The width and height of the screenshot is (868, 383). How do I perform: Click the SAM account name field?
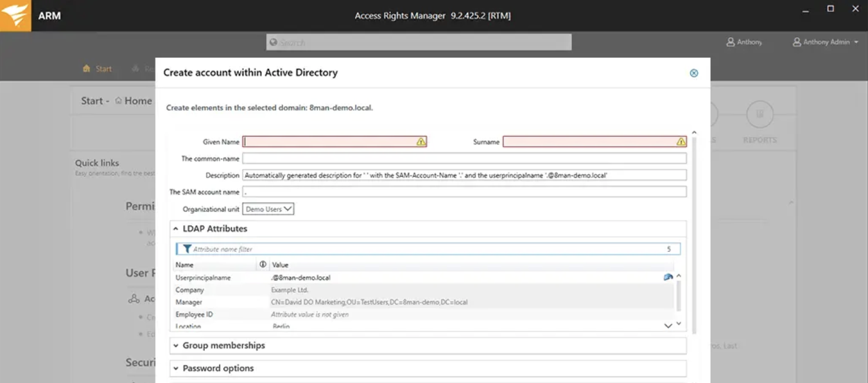(x=464, y=191)
